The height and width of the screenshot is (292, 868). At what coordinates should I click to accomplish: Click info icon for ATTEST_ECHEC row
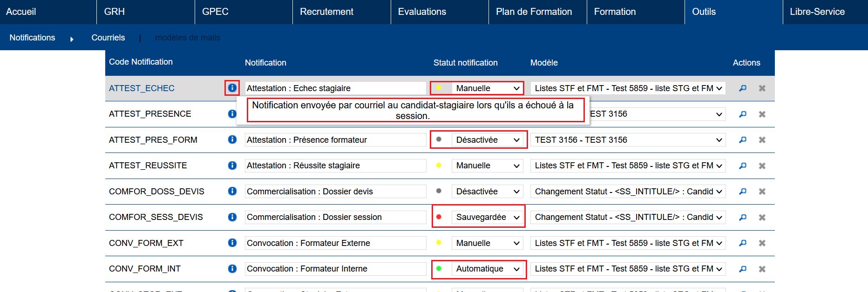tap(232, 88)
